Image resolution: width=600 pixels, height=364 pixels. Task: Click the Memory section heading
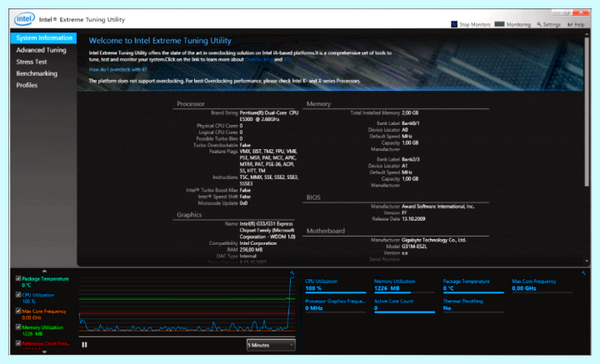[318, 104]
